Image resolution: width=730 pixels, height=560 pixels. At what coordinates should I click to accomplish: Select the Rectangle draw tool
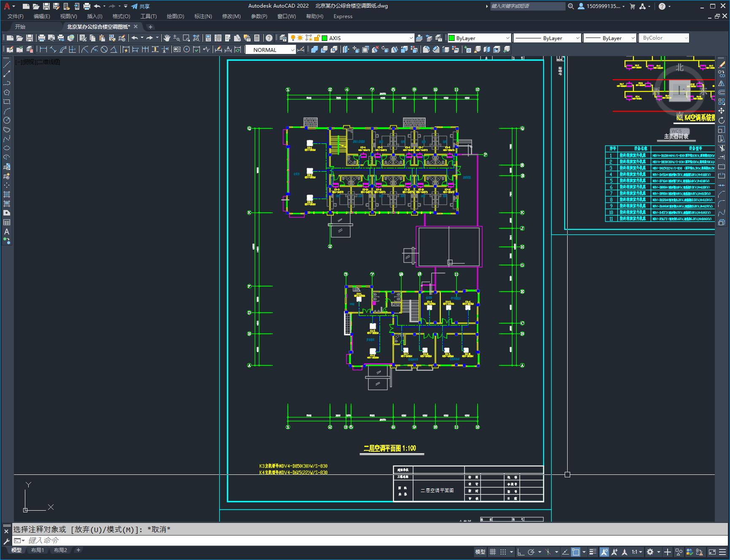(7, 102)
